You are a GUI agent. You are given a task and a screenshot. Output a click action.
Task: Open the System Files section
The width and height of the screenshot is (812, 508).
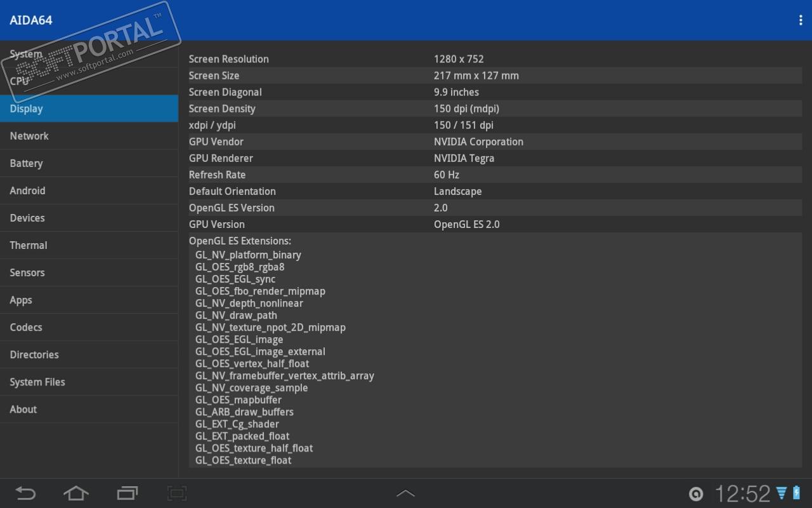(x=89, y=382)
